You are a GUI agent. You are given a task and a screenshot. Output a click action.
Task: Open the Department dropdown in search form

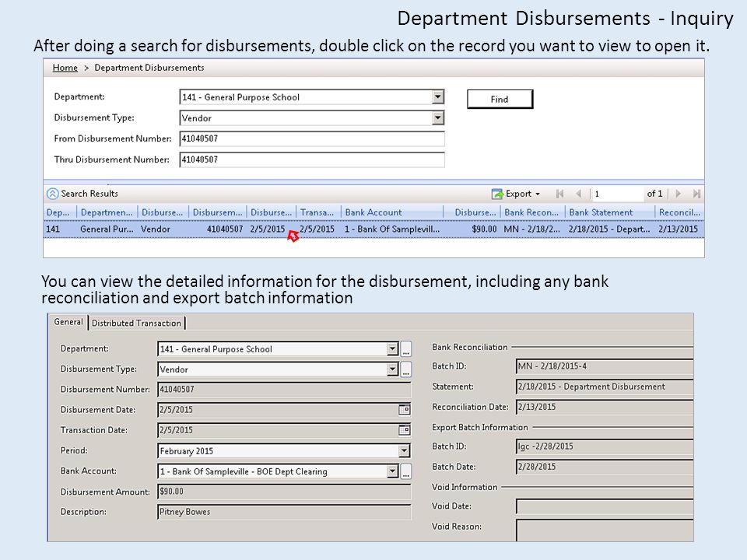point(438,97)
